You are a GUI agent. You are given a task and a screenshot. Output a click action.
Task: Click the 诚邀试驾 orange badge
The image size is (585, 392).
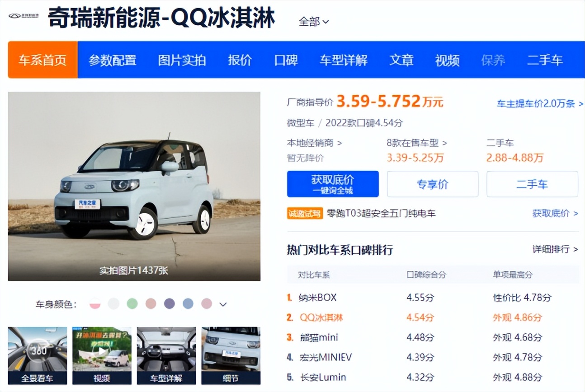(x=305, y=213)
